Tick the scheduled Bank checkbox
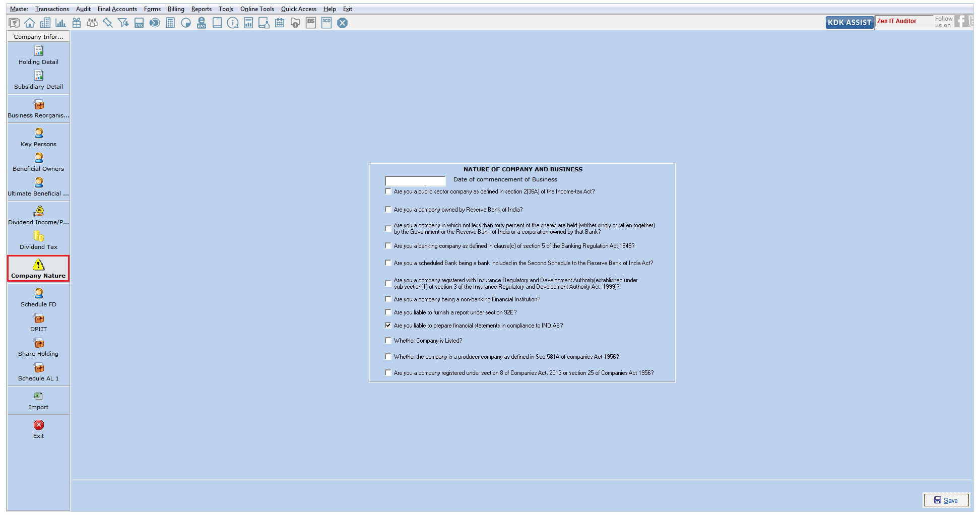This screenshot has height=515, width=980. [x=388, y=263]
